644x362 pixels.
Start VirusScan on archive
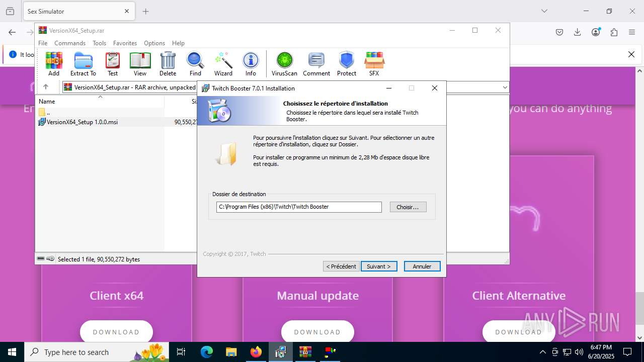click(284, 64)
